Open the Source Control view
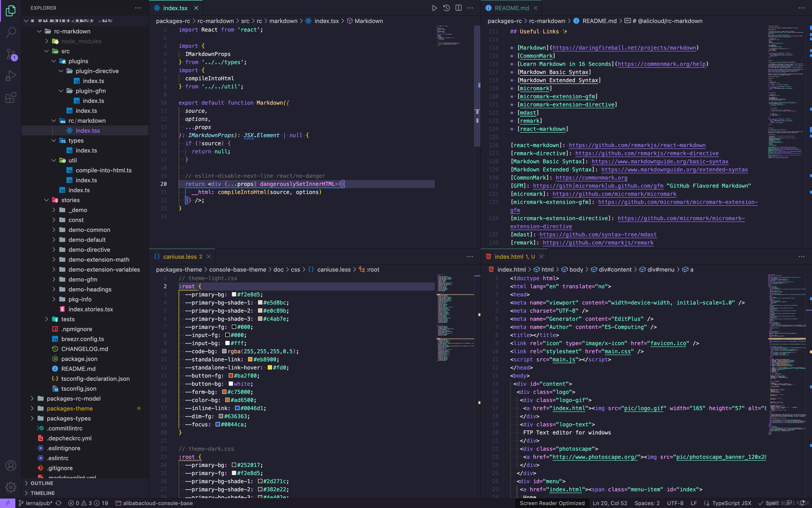Viewport: 812px width, 508px height. point(11,54)
